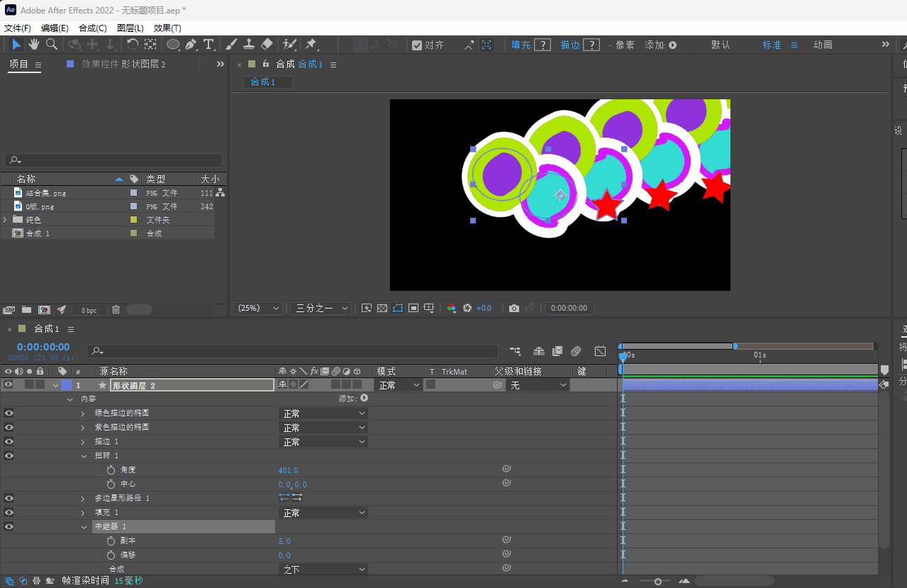Select the Puppet Pin tool

[311, 45]
